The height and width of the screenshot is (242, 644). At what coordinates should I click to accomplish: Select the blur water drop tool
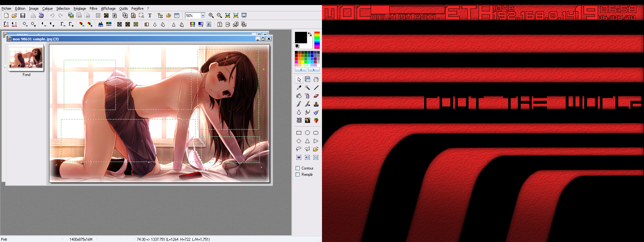click(299, 112)
